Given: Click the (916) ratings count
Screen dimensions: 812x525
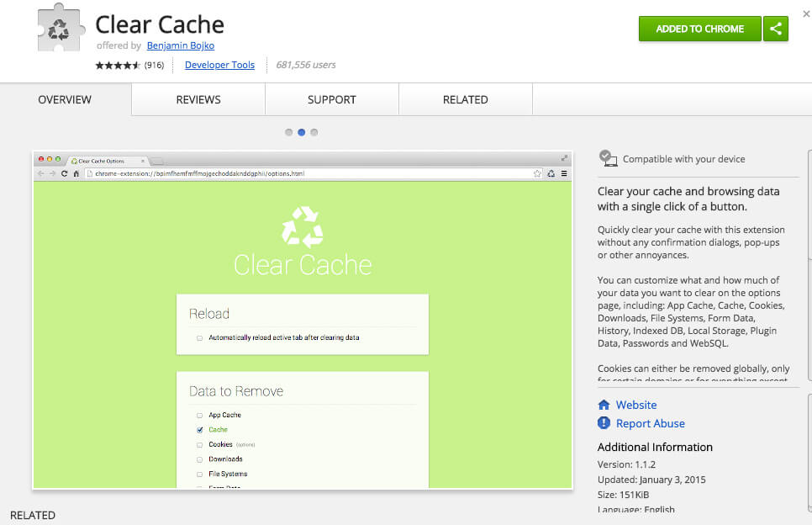Looking at the screenshot, I should pos(154,66).
